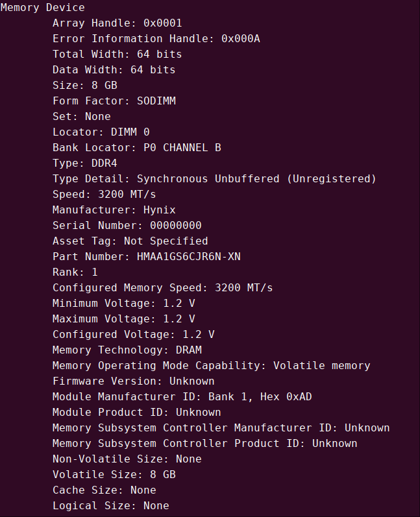Screen dimensions: 420x517
Task: Click the Memory Technology DRAM text
Action: click(127, 350)
